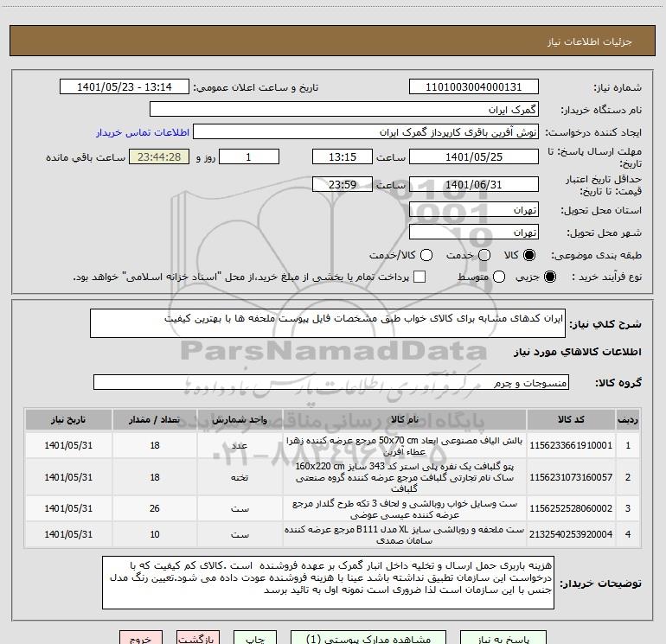The height and width of the screenshot is (644, 666).
Task: Click the پتو گلبافت product name
Action: pyautogui.click(x=405, y=477)
